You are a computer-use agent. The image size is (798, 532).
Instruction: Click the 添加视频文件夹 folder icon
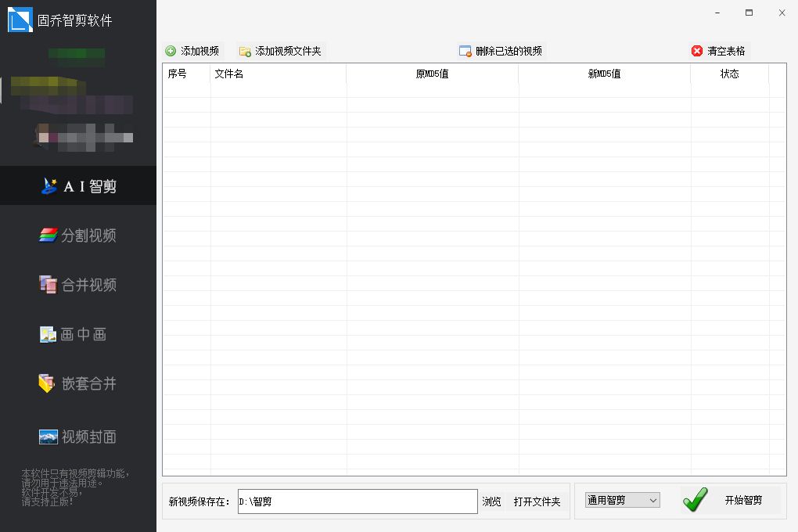coord(245,52)
